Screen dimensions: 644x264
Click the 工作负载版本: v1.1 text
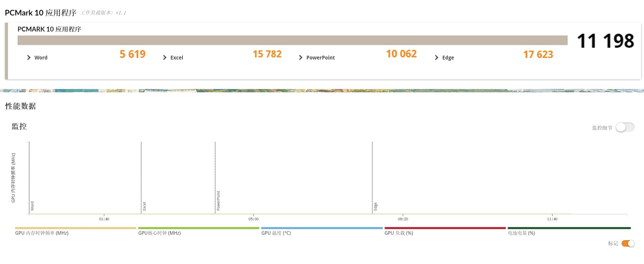(x=103, y=13)
